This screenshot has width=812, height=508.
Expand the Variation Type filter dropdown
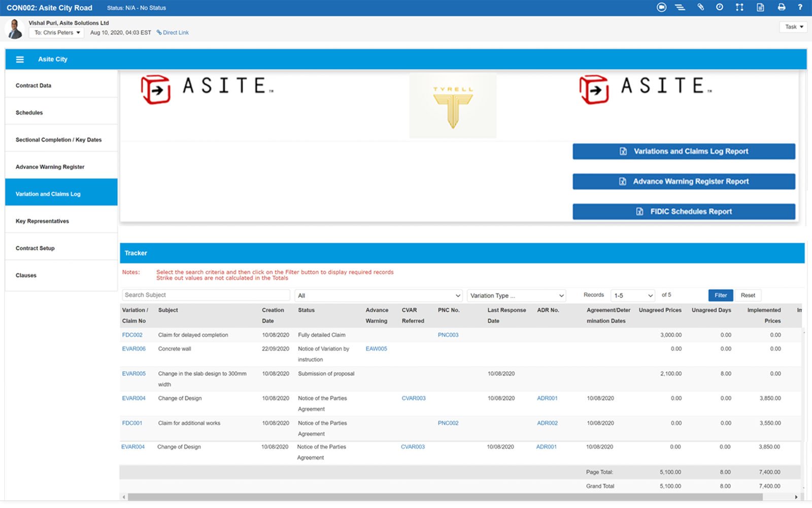[516, 295]
